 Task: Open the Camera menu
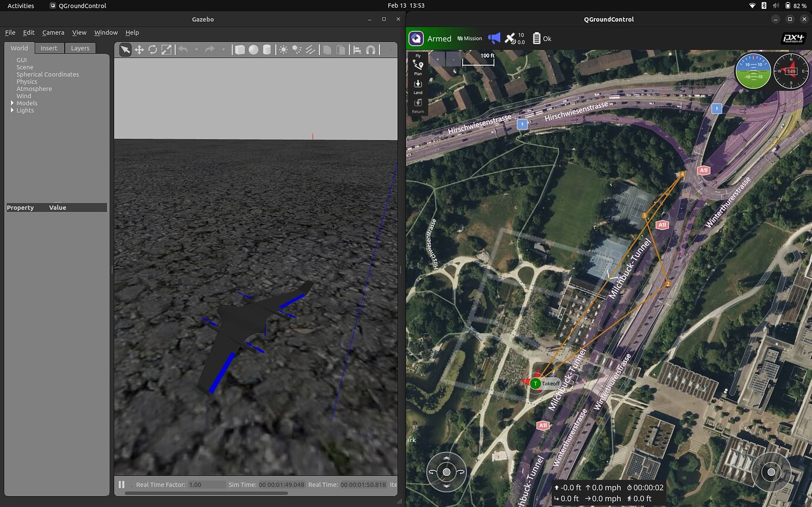click(x=53, y=32)
